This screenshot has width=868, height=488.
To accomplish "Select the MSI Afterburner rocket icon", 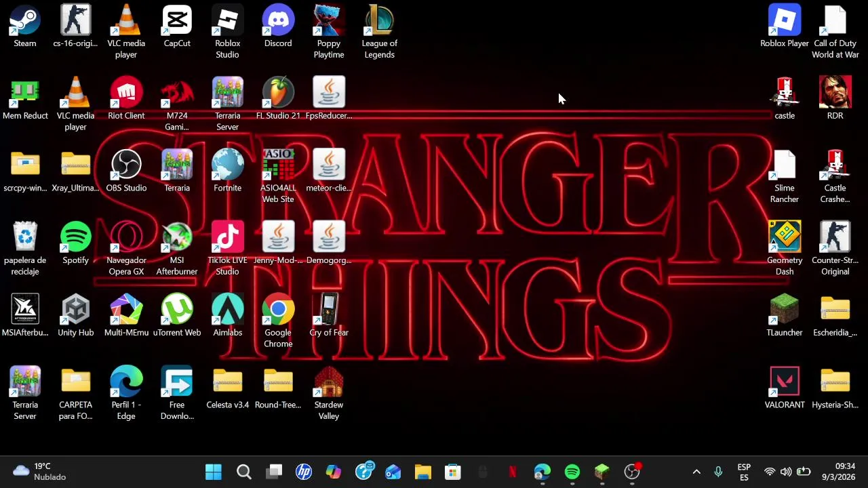I will coord(177,249).
